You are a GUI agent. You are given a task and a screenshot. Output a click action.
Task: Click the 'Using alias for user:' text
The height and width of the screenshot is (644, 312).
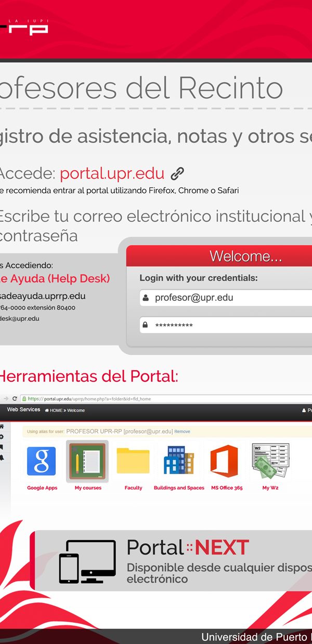point(45,432)
